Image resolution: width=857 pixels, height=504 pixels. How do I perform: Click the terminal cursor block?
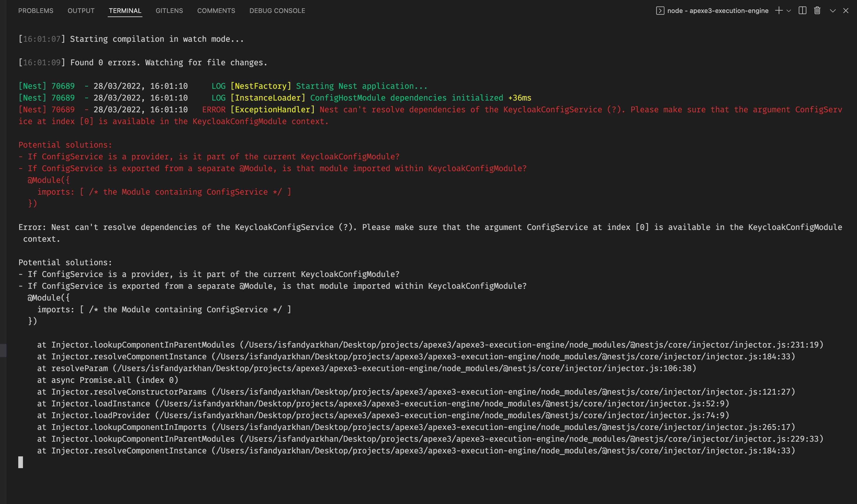tap(21, 462)
